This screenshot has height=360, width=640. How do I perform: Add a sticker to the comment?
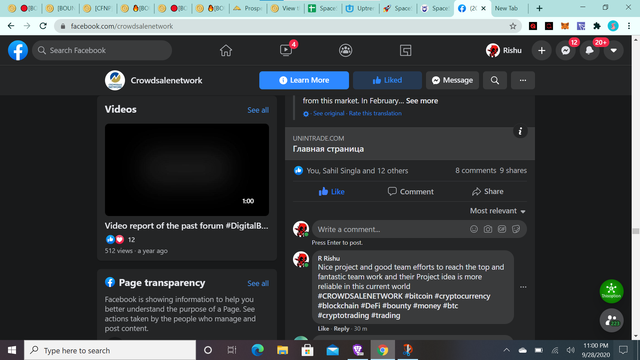click(x=516, y=229)
